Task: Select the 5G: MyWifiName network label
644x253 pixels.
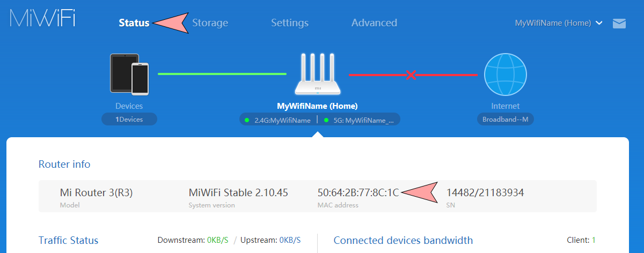Action: 364,120
